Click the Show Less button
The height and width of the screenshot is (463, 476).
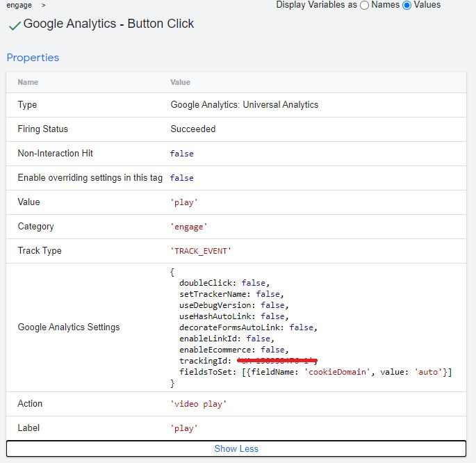(x=236, y=448)
